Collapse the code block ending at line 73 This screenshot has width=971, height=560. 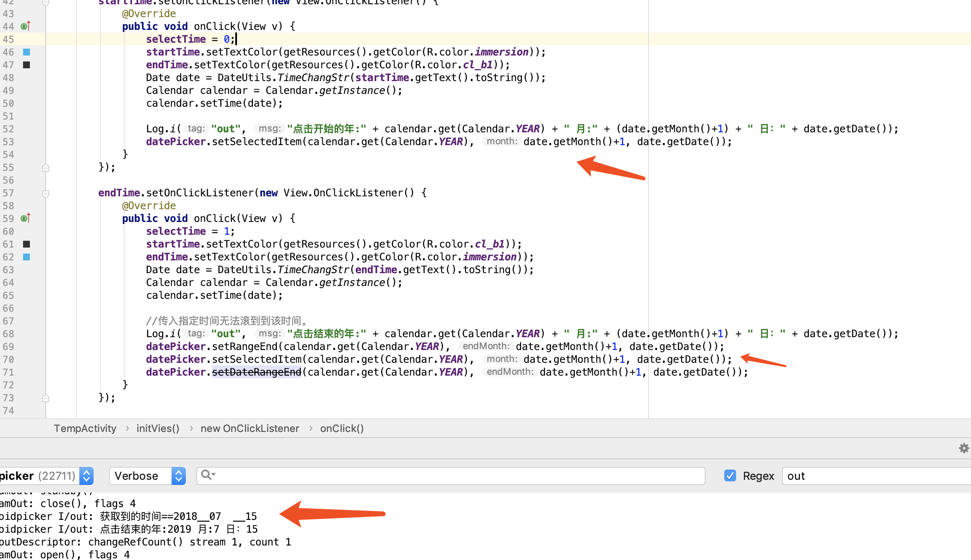[x=46, y=398]
